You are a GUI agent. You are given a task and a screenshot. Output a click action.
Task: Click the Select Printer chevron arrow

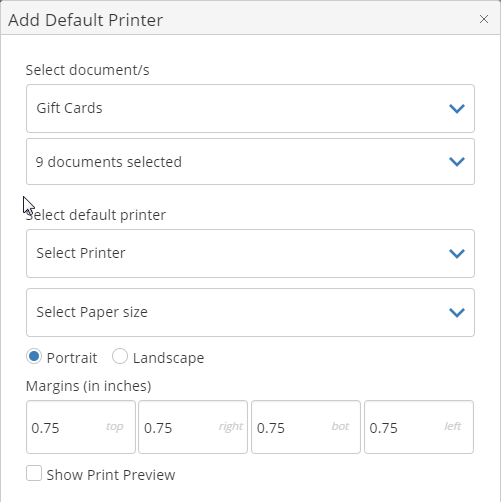coord(457,253)
